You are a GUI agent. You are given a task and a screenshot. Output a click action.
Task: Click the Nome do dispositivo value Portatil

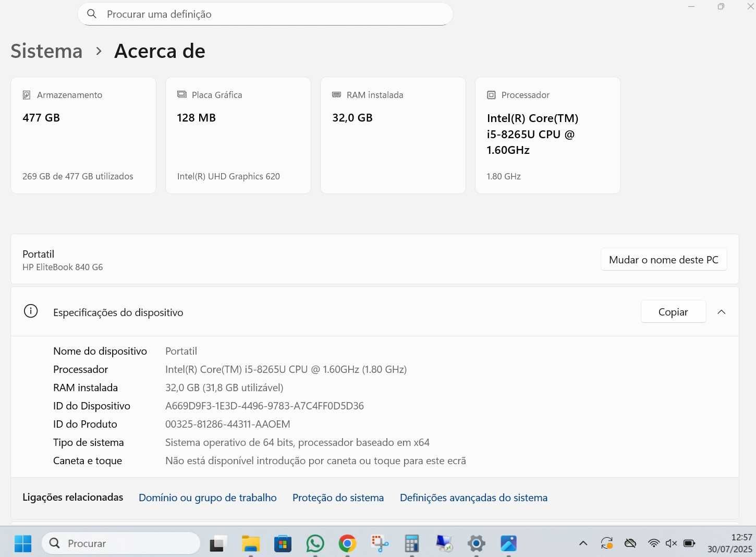tap(181, 351)
